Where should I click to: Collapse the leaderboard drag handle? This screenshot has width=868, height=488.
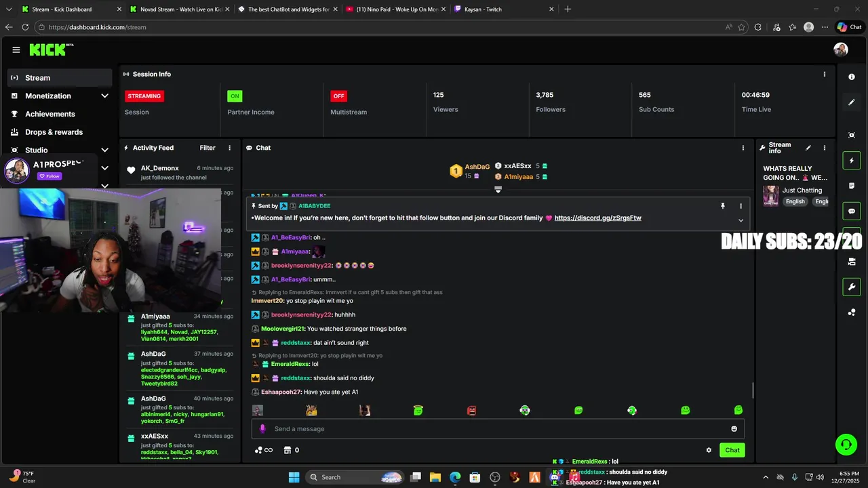click(498, 190)
